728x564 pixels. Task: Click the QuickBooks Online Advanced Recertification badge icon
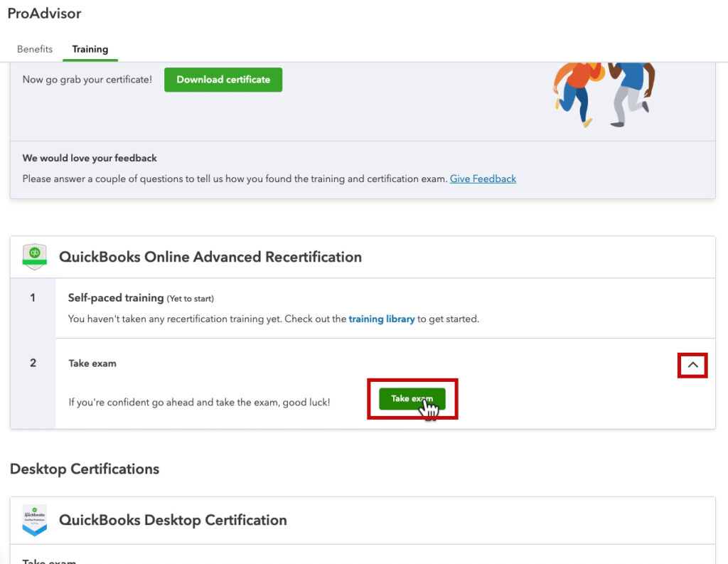34,257
